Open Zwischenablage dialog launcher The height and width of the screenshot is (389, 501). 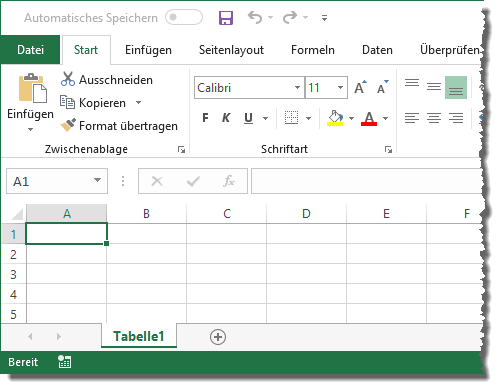pos(181,150)
